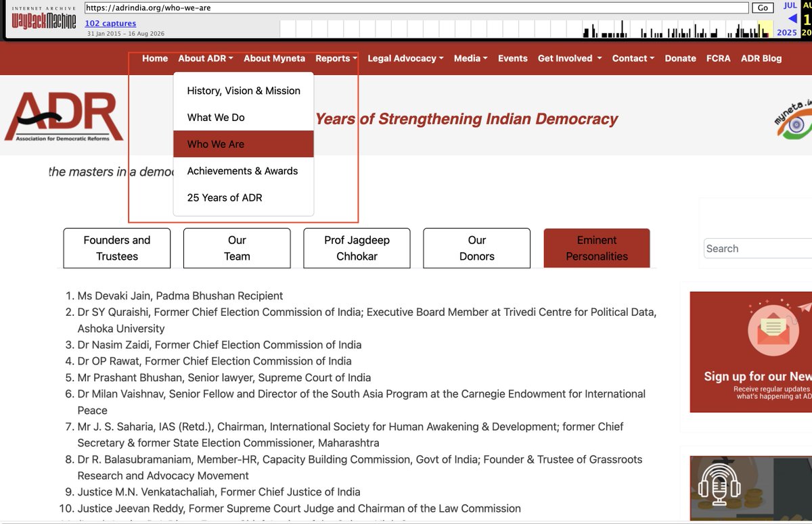Select the Eminent Personalities tab
This screenshot has width=812, height=524.
tap(597, 248)
